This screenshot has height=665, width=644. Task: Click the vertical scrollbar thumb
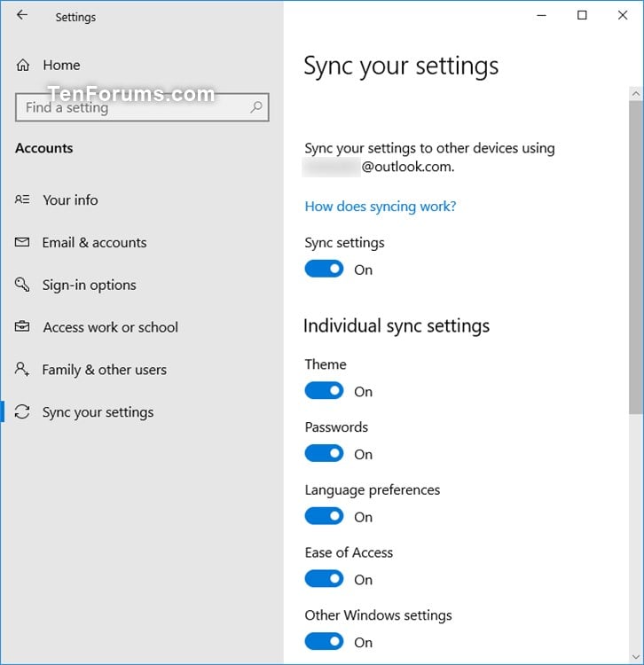pos(635,257)
